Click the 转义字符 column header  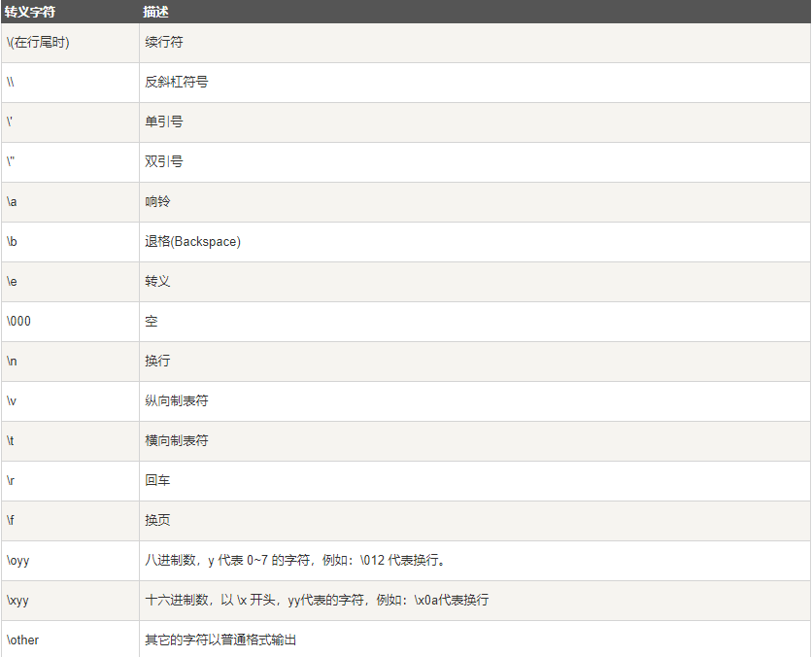point(29,12)
